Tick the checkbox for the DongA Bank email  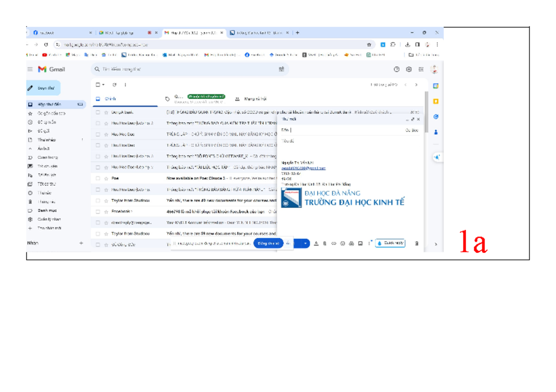[x=98, y=112]
